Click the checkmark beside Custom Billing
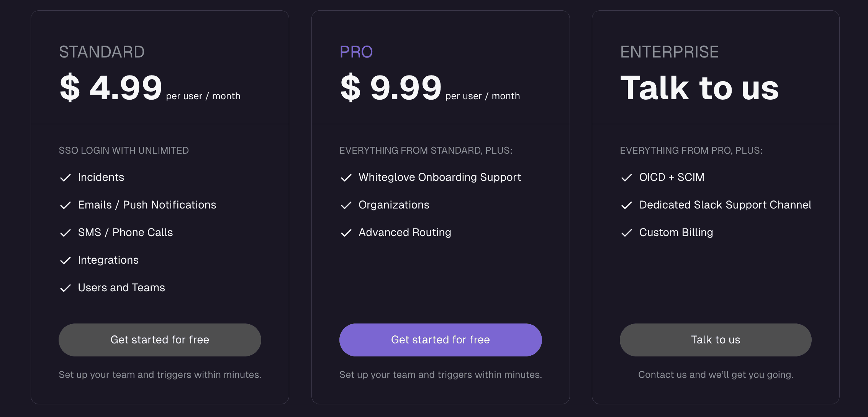 click(627, 233)
